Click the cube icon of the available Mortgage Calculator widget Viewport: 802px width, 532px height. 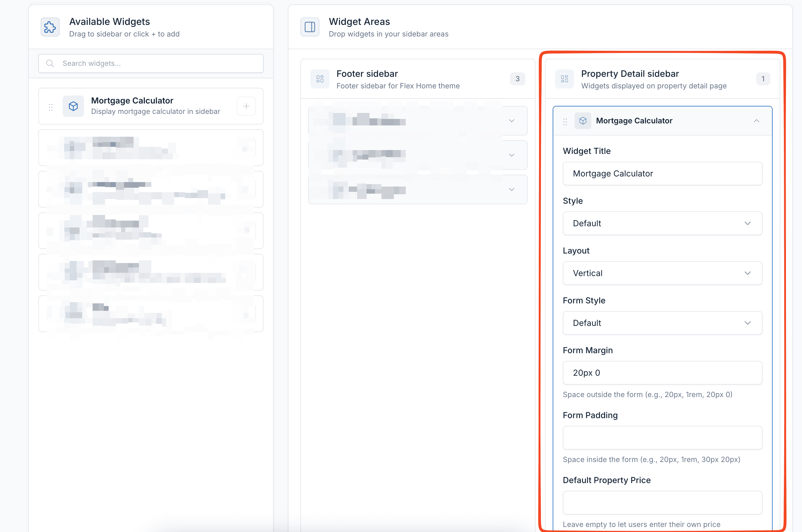coord(73,106)
